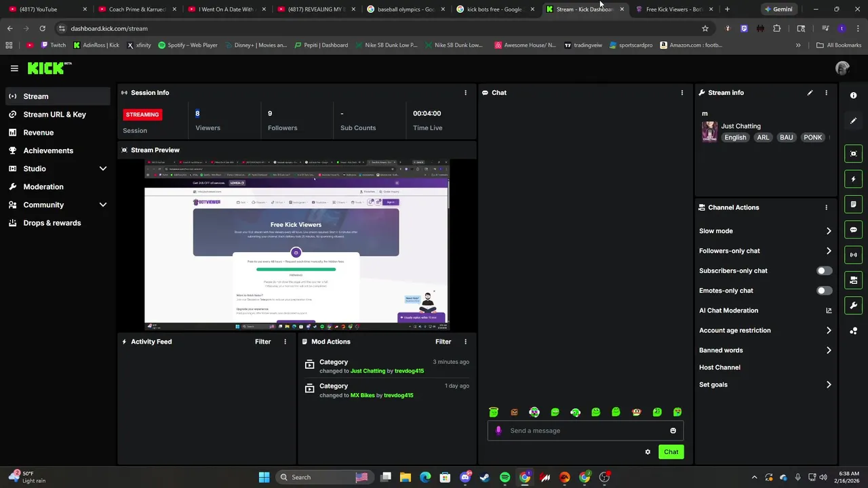This screenshot has width=868, height=488.
Task: Edit stream info with the pencil icon
Action: click(810, 93)
